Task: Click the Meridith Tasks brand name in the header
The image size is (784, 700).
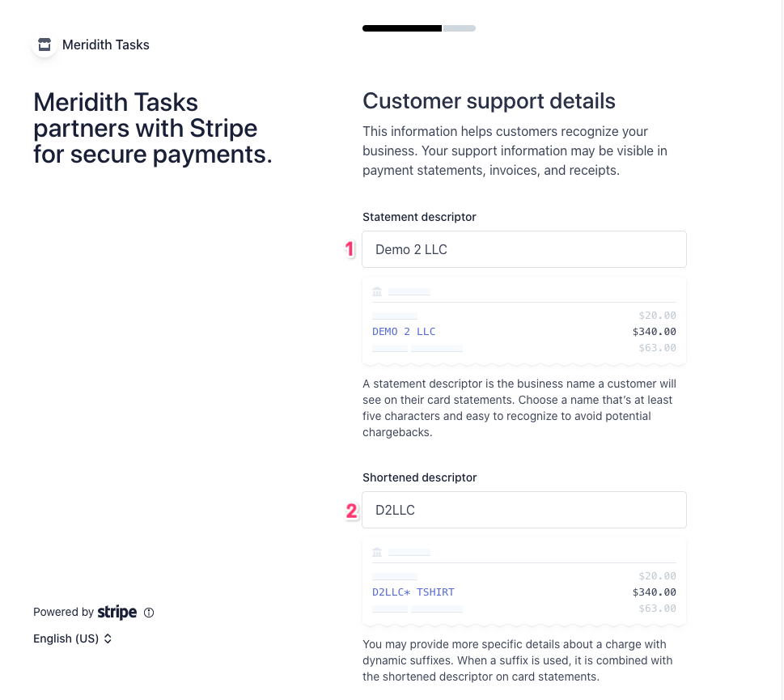Action: pyautogui.click(x=106, y=45)
